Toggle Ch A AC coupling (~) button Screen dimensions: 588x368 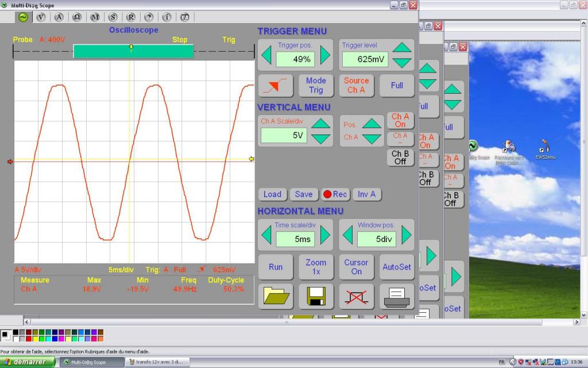(x=400, y=139)
